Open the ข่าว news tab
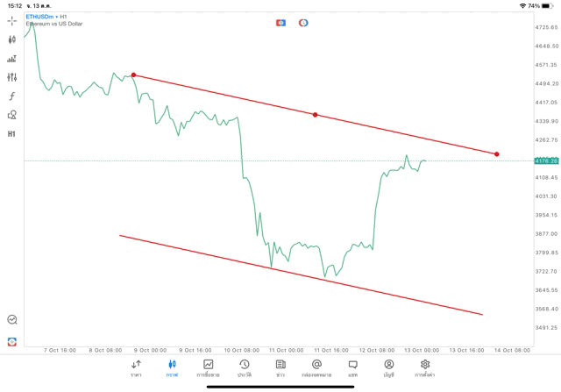Viewport: 561px width, 392px height. click(x=280, y=367)
